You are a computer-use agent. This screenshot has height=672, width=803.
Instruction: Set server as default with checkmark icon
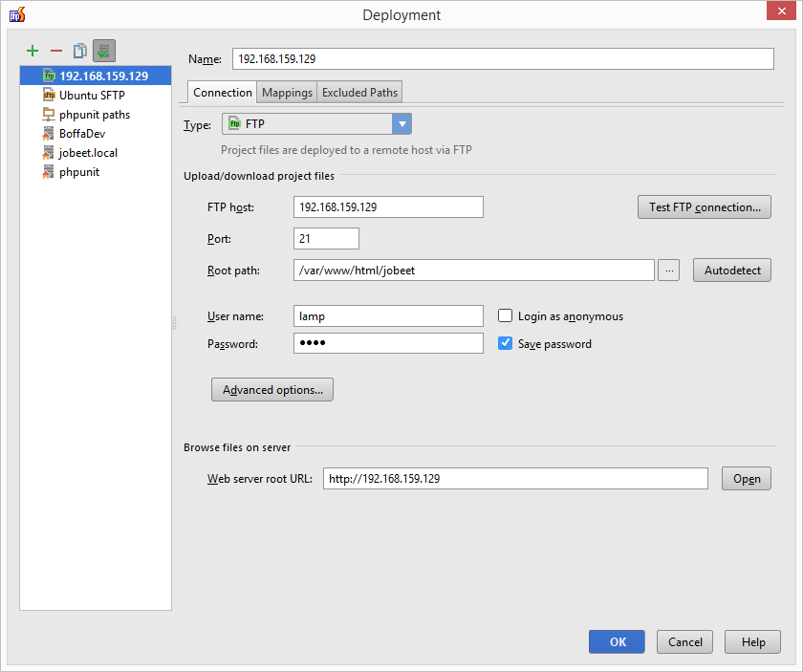(104, 51)
